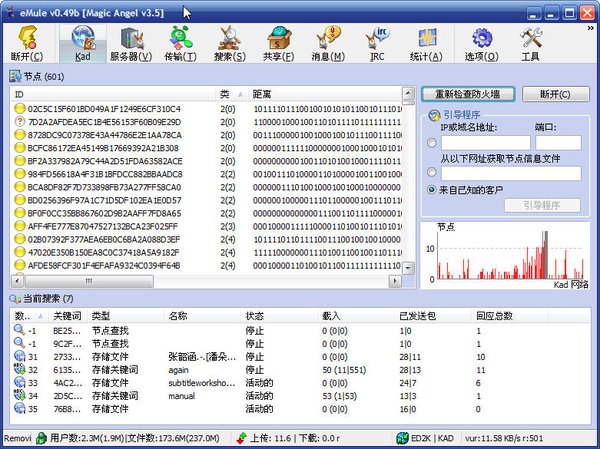Click the node list horizontal scrollbar thumb
Screen dimensions: 600x449
click(x=89, y=281)
